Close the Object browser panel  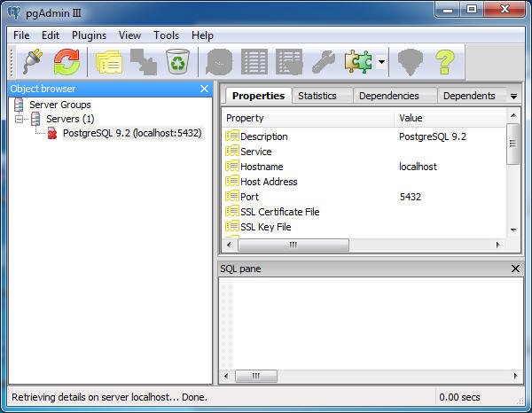[204, 89]
